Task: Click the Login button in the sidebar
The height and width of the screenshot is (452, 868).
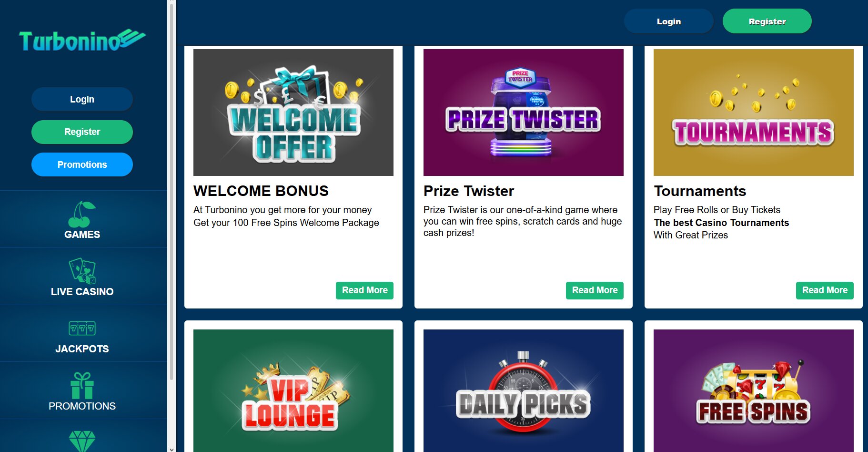Action: tap(82, 99)
